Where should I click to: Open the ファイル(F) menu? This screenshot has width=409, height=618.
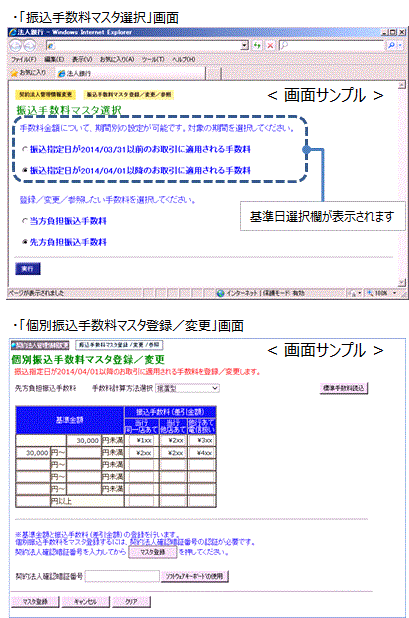point(23,59)
